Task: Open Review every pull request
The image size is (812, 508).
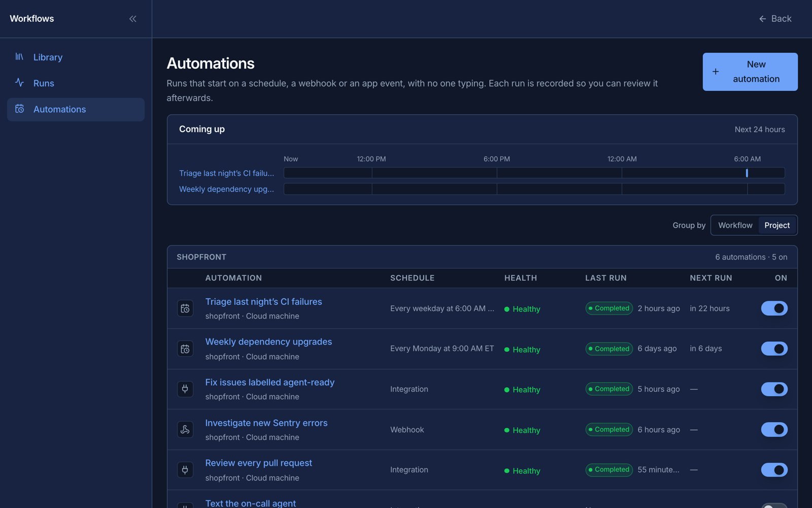Action: click(258, 463)
